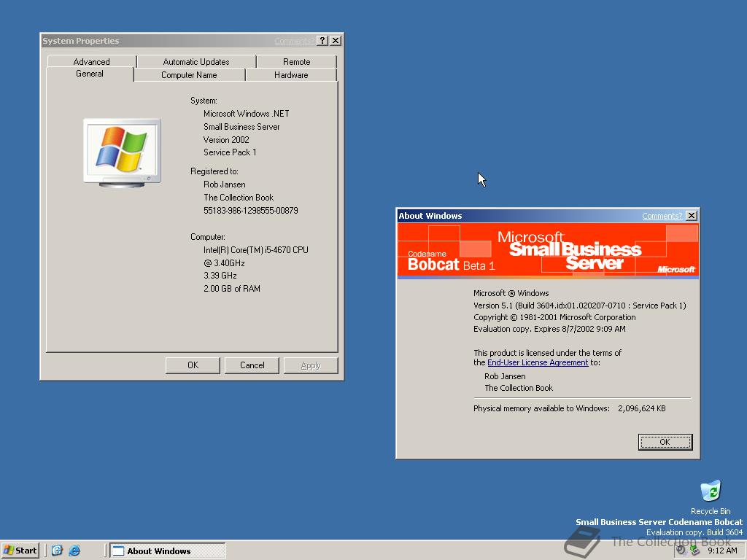Click the taskbar clock showing 9:12 AM
The image size is (747, 560).
pos(722,551)
